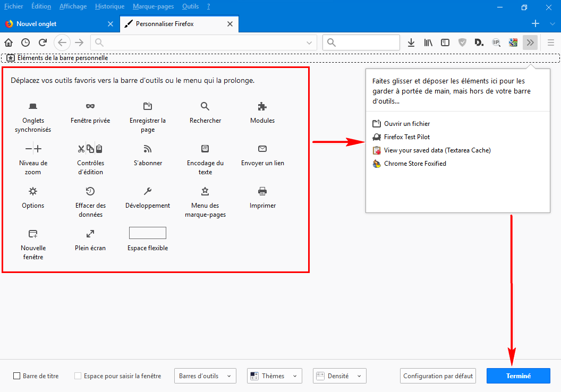Viewport: 561px width, 392px height.
Task: Click the Plein écran arrows icon
Action: (90, 234)
